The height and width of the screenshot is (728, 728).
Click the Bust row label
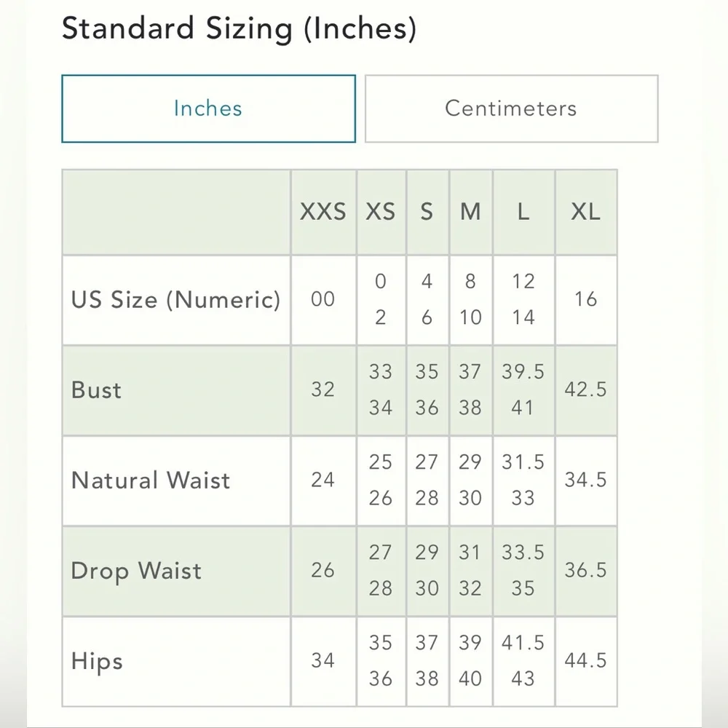click(x=97, y=389)
